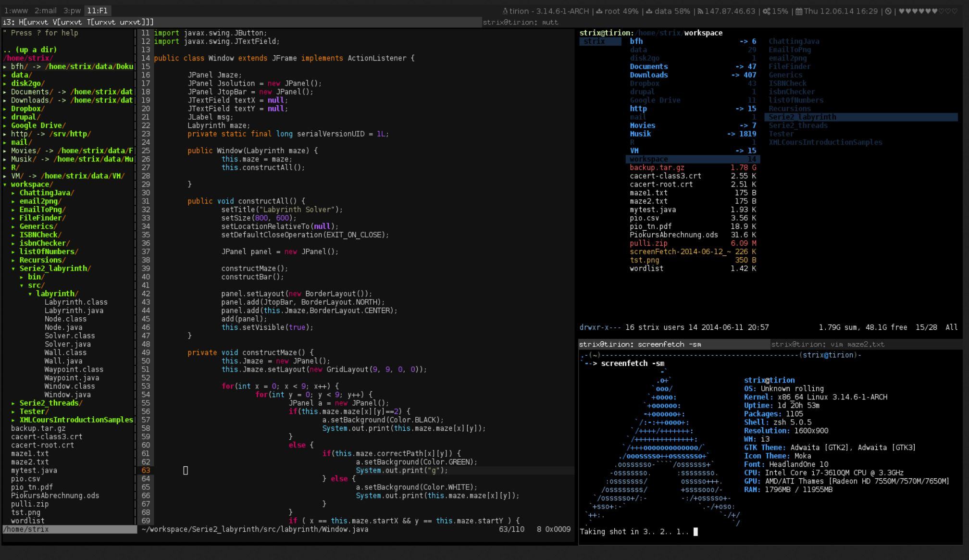The height and width of the screenshot is (560, 969).
Task: Click '1.79G sum, 48.1G free' ranger status
Action: [x=863, y=327]
